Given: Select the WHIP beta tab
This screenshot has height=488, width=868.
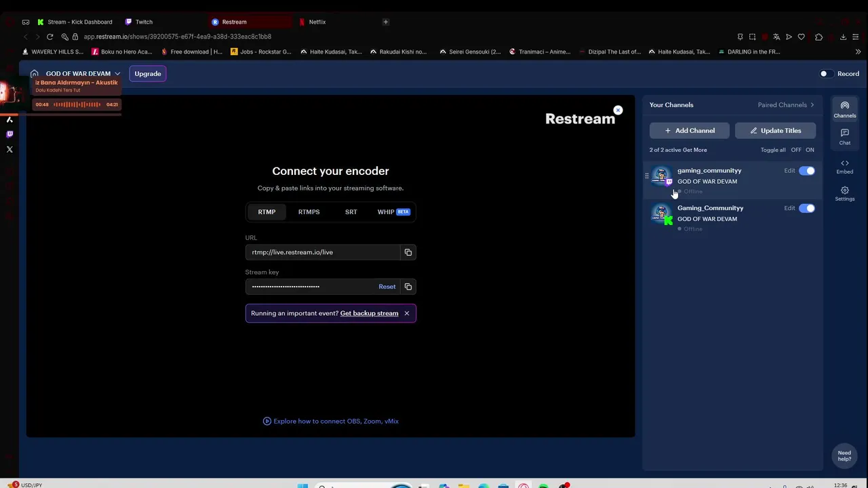Looking at the screenshot, I should pyautogui.click(x=393, y=212).
